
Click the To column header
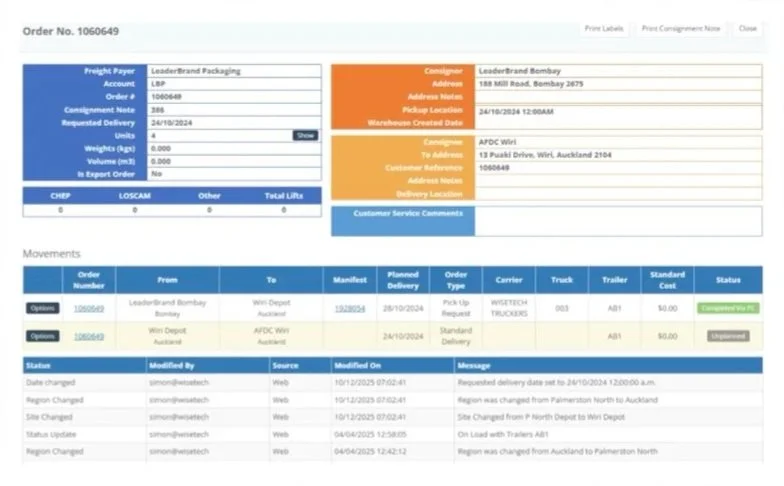[271, 280]
